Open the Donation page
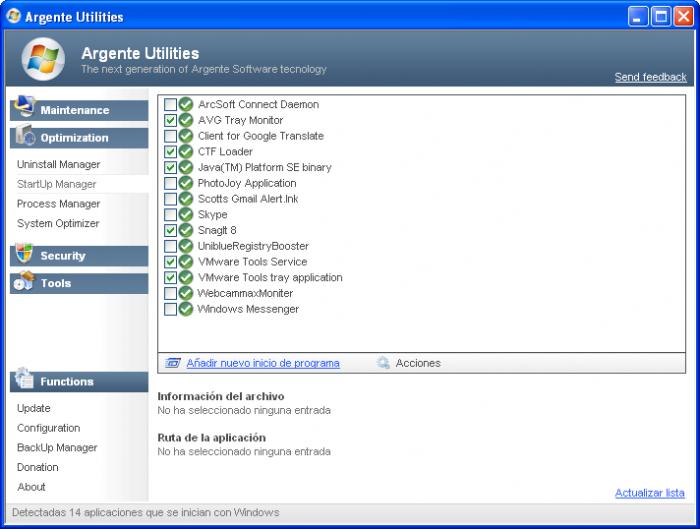This screenshot has width=700, height=529. (x=38, y=467)
